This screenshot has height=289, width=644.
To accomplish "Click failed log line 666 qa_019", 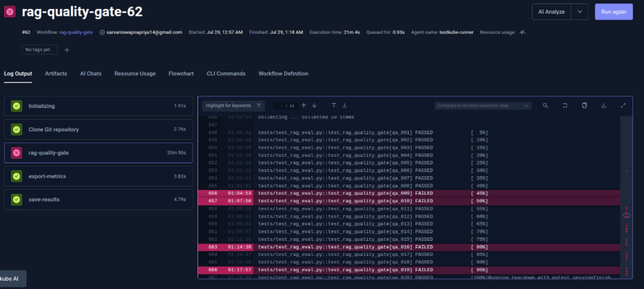I will point(409,270).
